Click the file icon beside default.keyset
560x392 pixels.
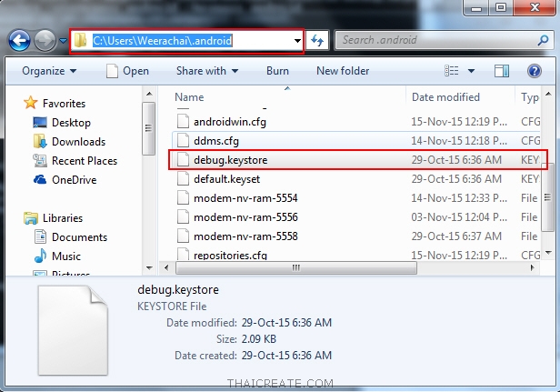point(184,178)
